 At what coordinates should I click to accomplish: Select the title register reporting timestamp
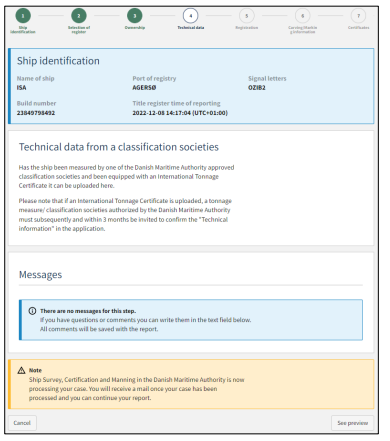tap(180, 113)
